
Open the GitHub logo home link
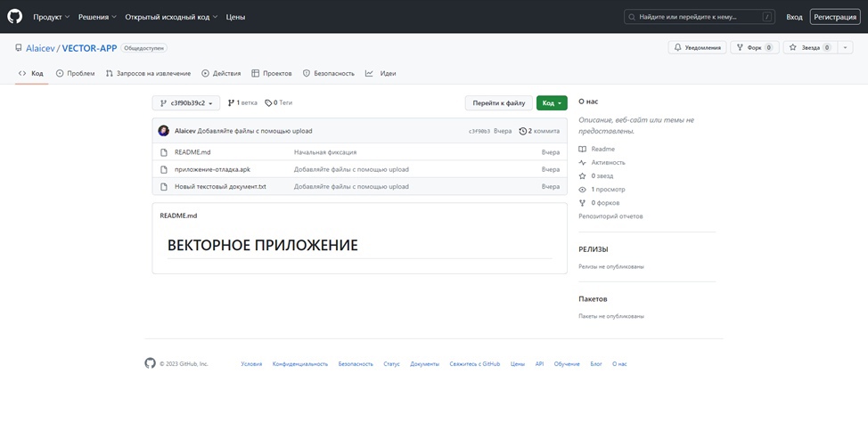(x=15, y=17)
